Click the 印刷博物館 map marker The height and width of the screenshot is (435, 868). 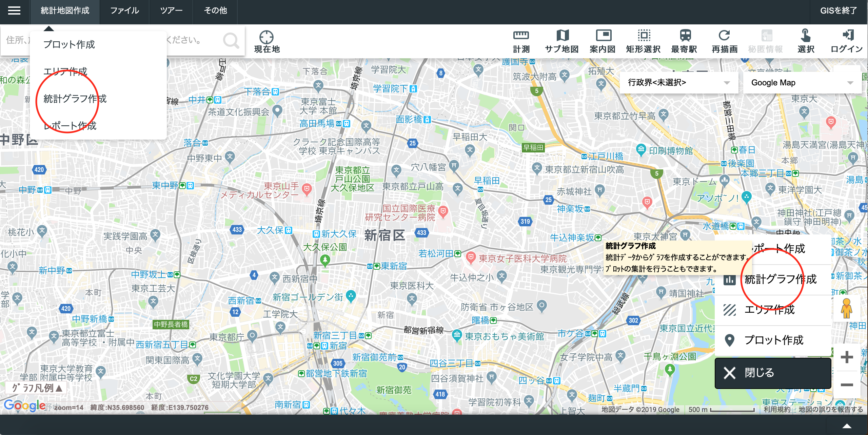[641, 149]
